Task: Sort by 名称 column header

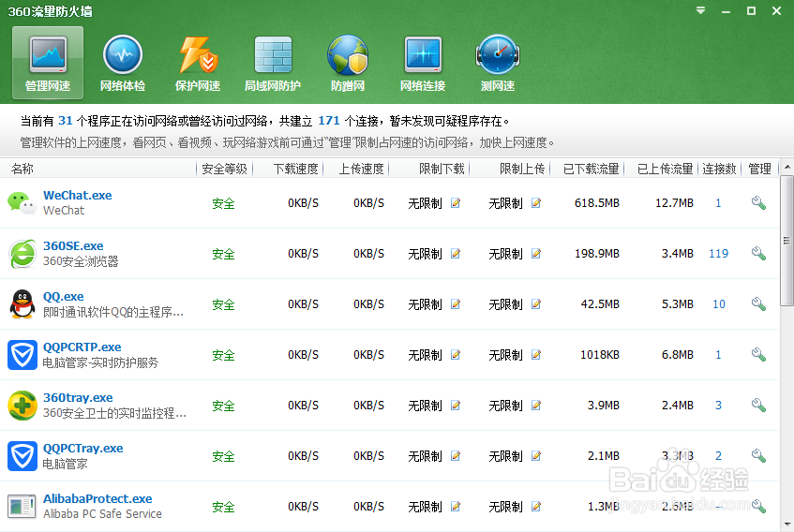Action: (x=22, y=169)
